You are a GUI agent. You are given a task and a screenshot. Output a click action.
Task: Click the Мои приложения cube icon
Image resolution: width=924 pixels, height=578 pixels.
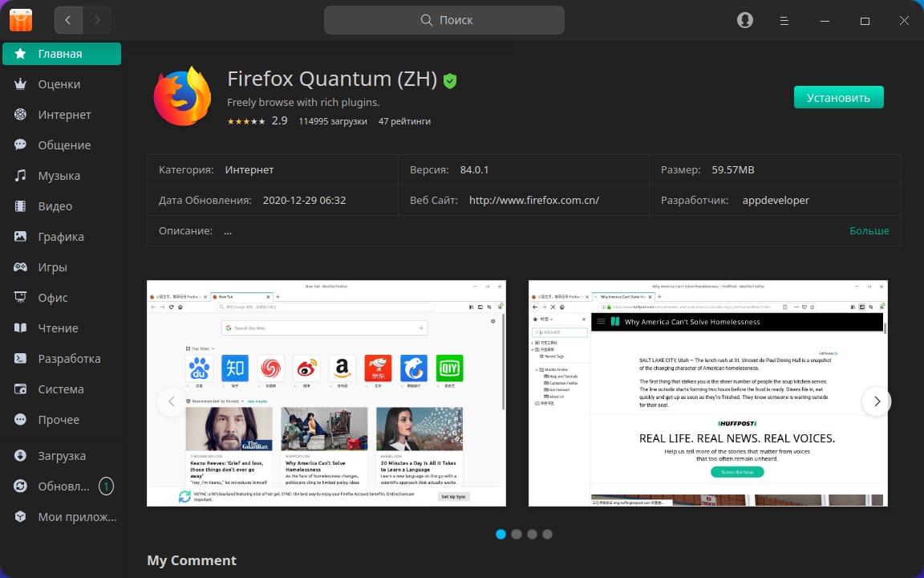pos(21,517)
